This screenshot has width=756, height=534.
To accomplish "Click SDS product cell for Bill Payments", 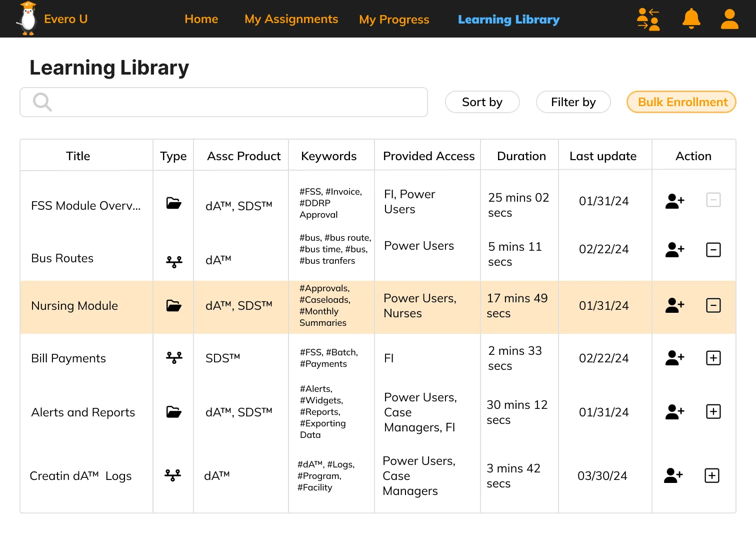I will point(222,358).
